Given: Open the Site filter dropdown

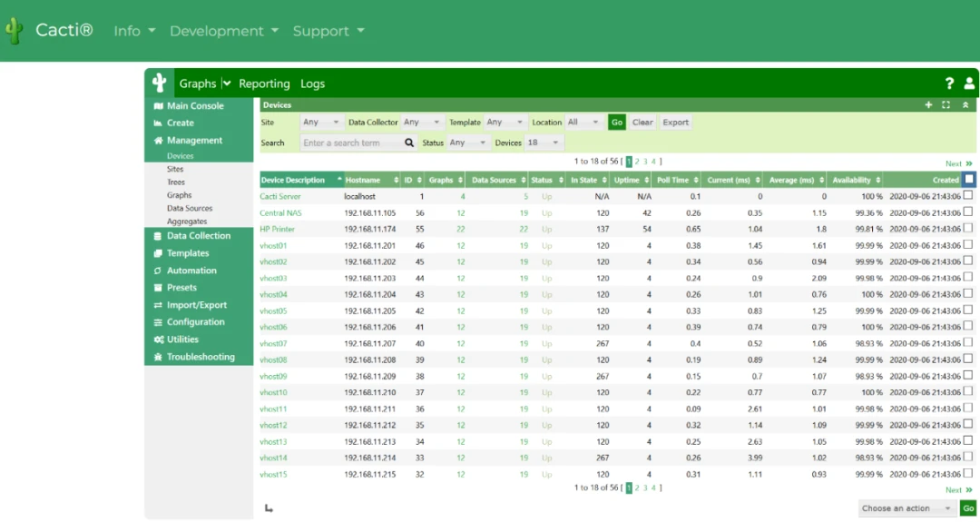Looking at the screenshot, I should coord(320,122).
